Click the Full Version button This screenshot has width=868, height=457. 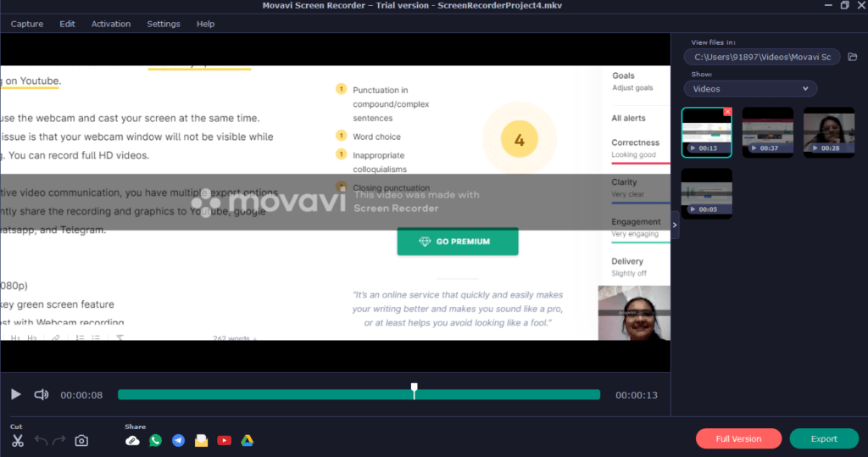tap(738, 438)
